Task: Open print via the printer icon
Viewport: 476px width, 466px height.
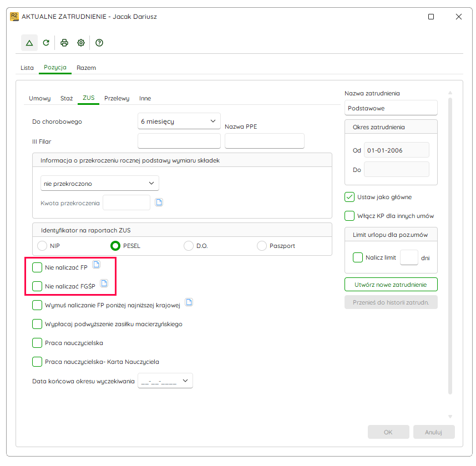Action: click(64, 43)
